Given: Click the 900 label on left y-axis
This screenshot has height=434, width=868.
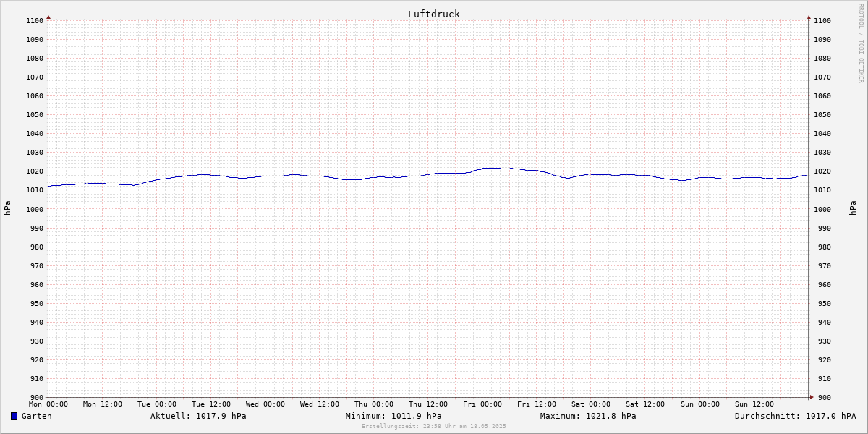Looking at the screenshot, I should tap(37, 398).
